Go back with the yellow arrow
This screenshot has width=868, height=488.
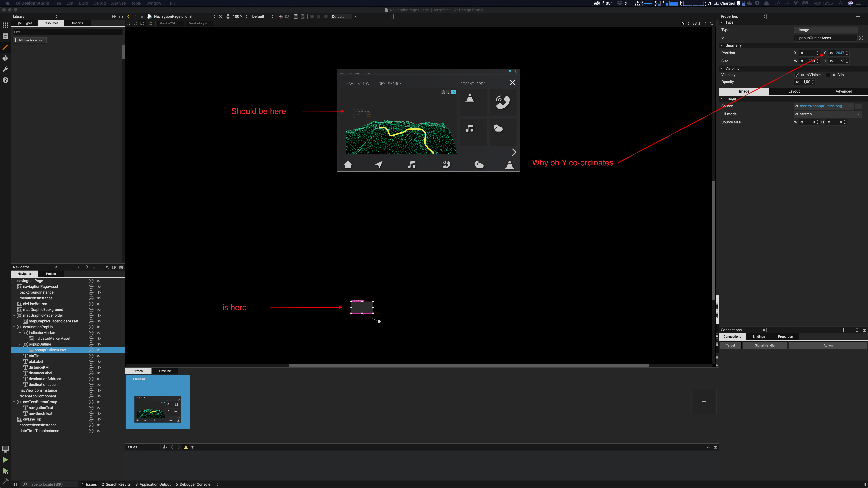pos(128,16)
